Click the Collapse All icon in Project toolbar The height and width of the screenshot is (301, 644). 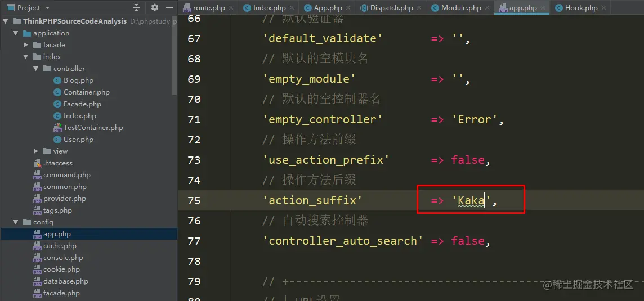pos(136,7)
